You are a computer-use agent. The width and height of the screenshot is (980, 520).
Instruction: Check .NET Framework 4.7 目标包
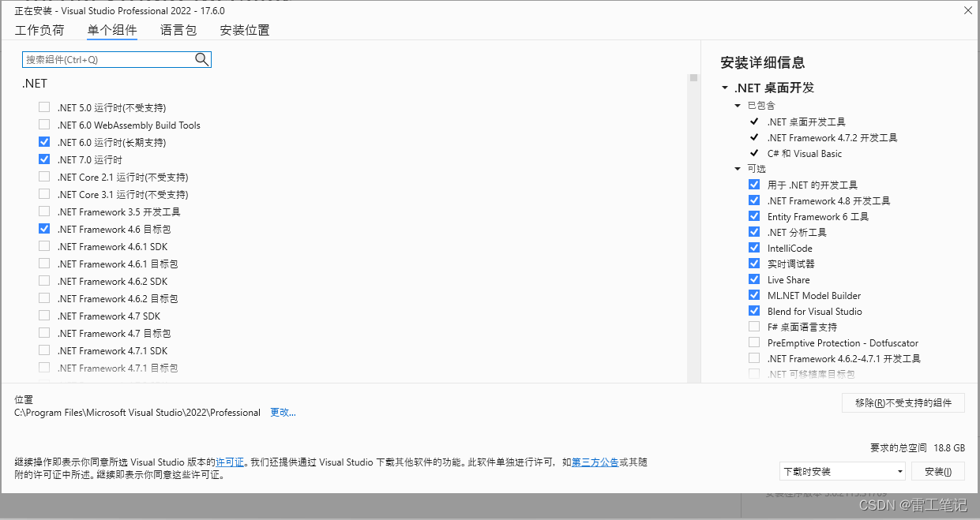click(x=44, y=333)
